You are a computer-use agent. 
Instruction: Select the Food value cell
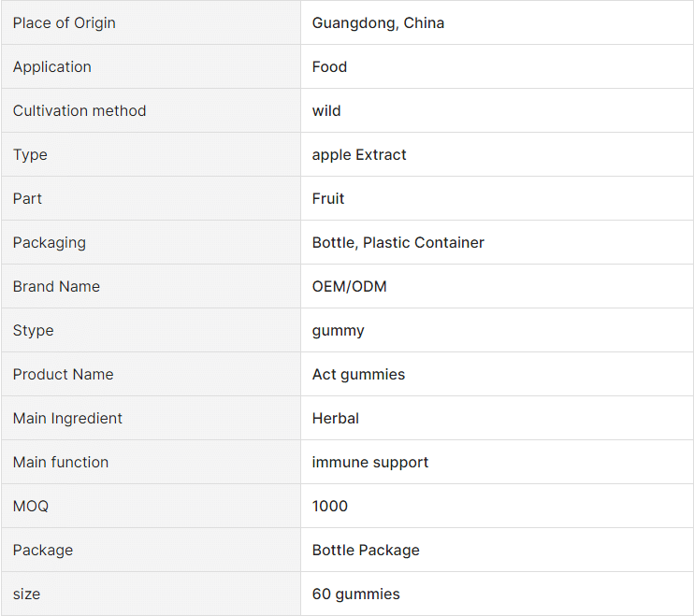point(497,66)
